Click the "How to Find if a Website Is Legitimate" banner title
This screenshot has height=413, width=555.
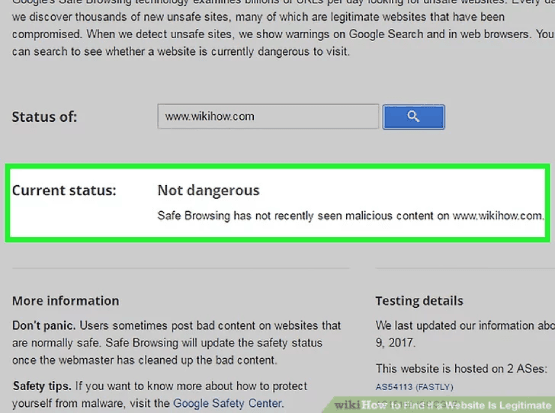(456, 405)
